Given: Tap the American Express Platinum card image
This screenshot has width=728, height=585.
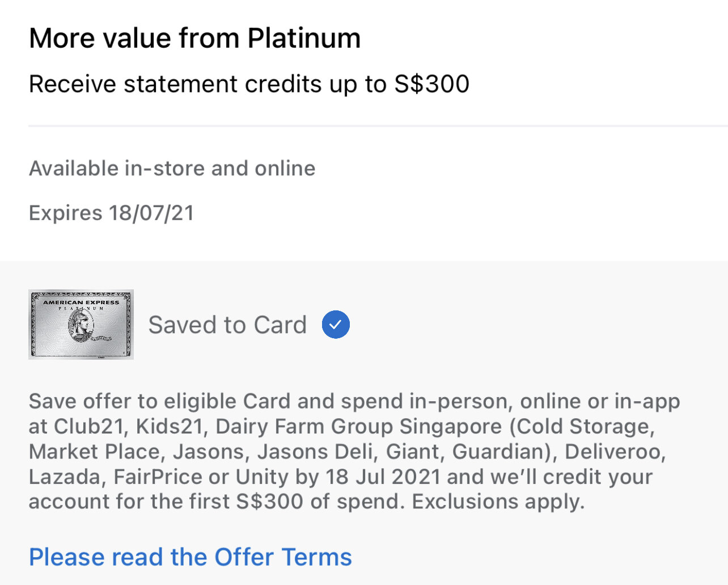Looking at the screenshot, I should tap(81, 325).
